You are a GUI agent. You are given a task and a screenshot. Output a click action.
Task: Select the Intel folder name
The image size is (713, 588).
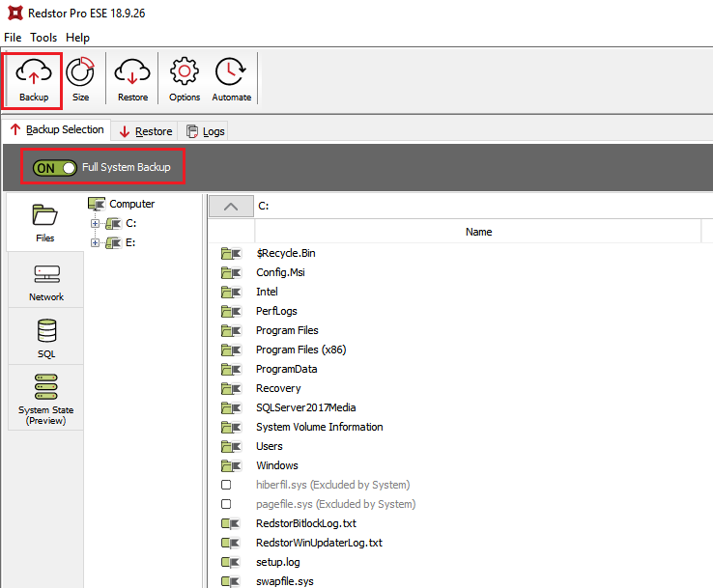click(x=267, y=292)
